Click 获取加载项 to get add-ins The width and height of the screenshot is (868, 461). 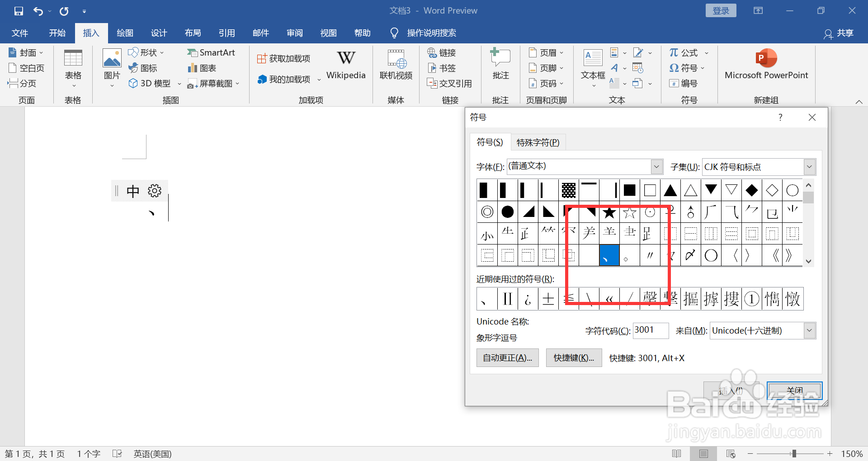(x=284, y=59)
